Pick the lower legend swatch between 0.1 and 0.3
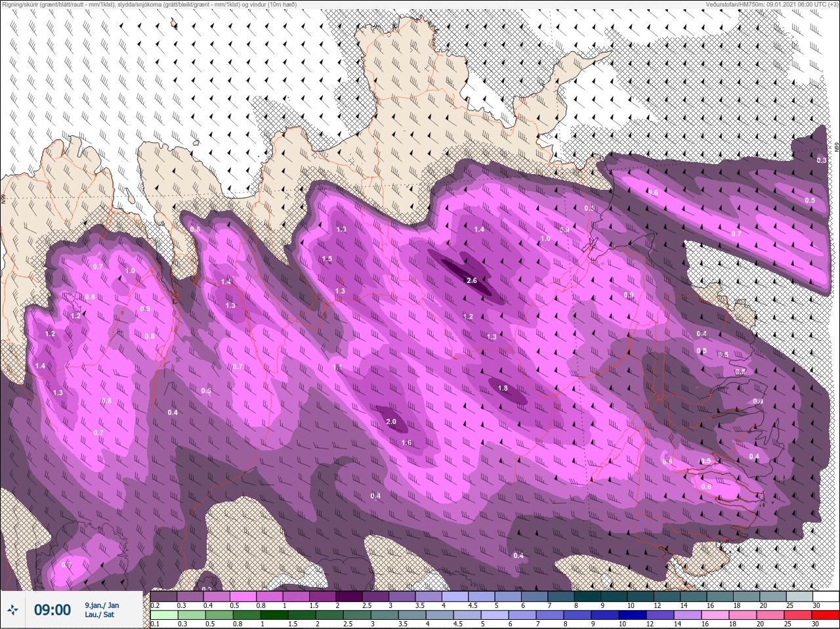This screenshot has width=840, height=629. coord(164,615)
